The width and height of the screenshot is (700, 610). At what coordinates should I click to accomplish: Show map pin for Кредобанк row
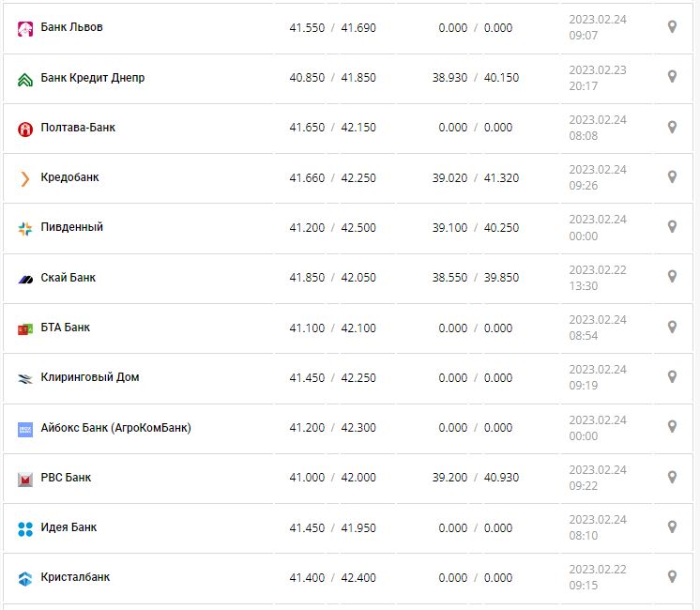pyautogui.click(x=672, y=176)
